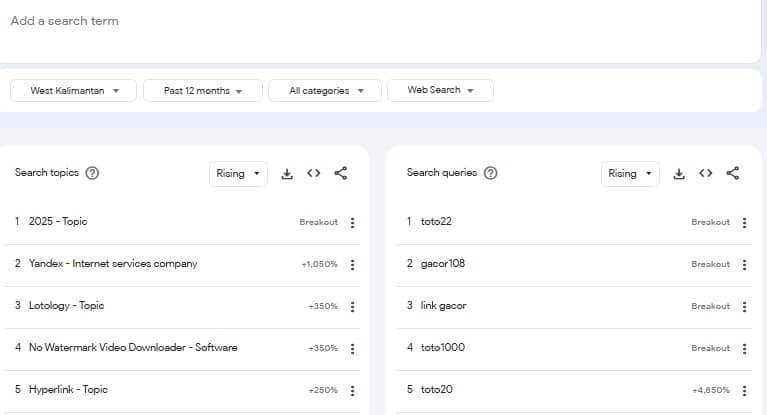
Task: Select No Watermark Video Downloader - Software topic
Action: click(133, 347)
